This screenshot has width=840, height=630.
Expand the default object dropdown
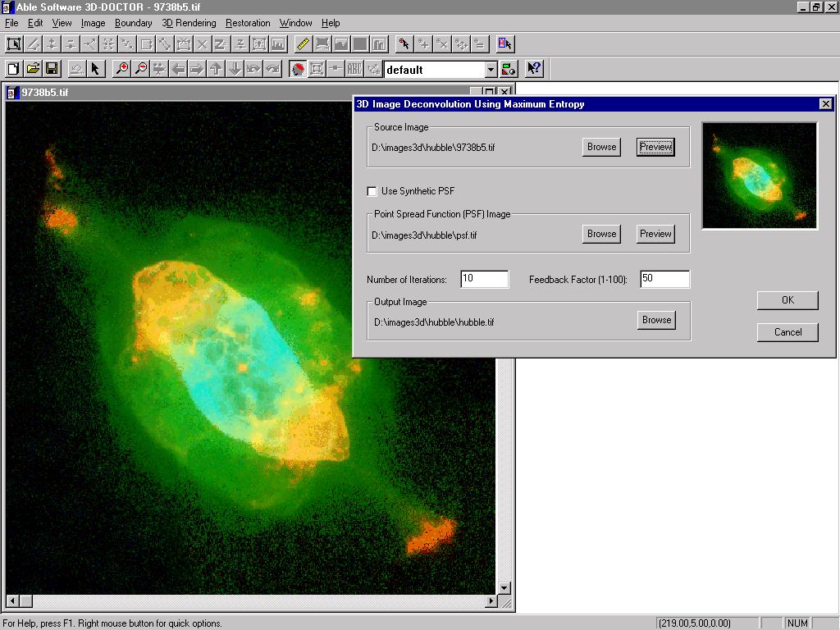[491, 70]
